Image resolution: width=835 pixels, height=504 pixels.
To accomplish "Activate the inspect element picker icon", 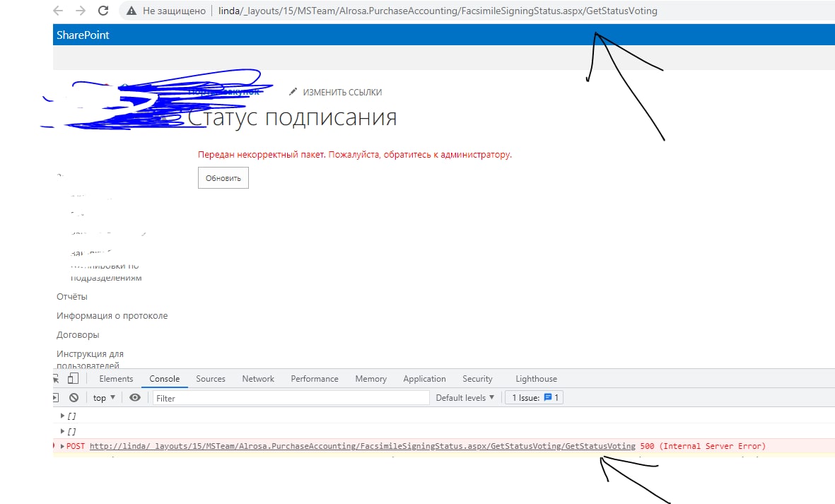I will 55,378.
